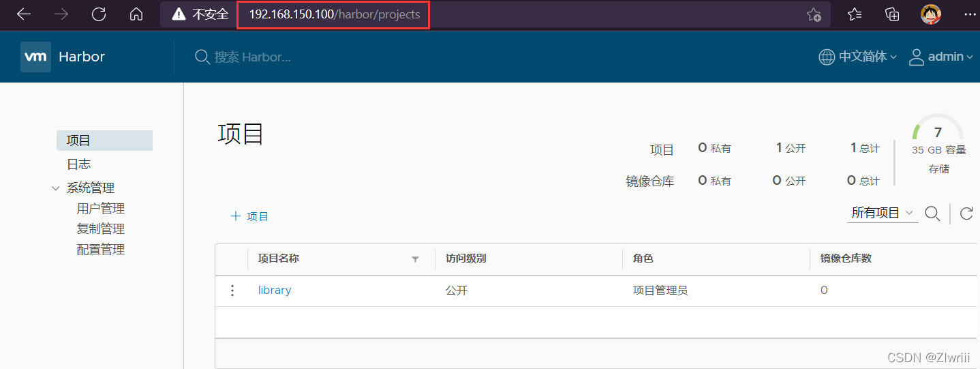The height and width of the screenshot is (369, 980).
Task: Click the 35 GB 容量 text
Action: 939,150
